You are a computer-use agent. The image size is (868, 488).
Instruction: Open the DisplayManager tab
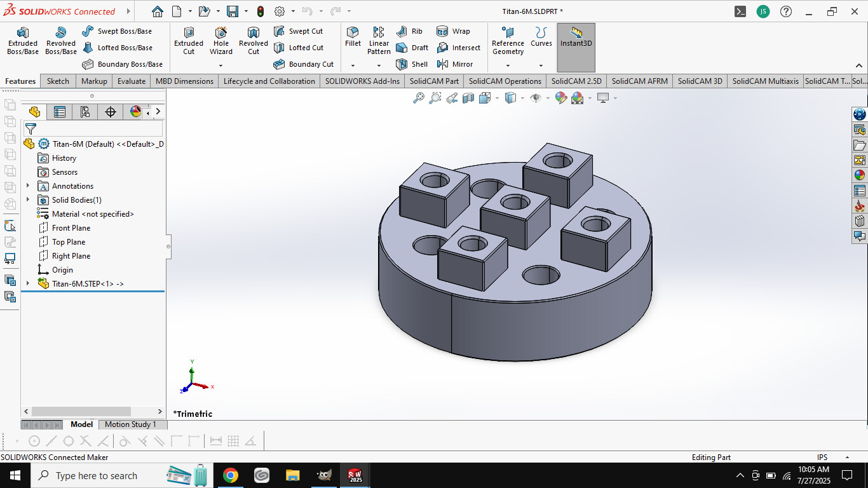pos(135,112)
